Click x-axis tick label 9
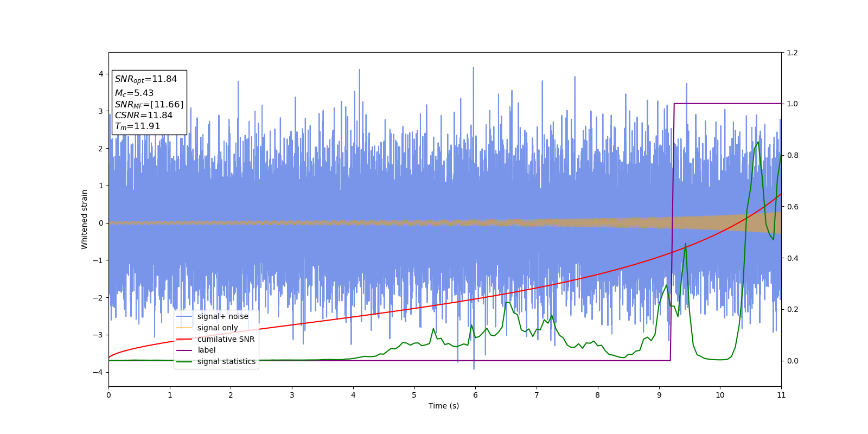The width and height of the screenshot is (868, 434). coord(659,395)
